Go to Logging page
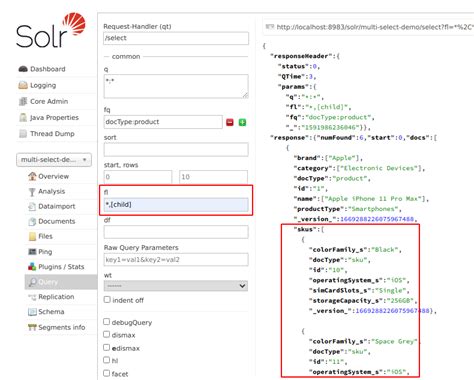This screenshot has width=474, height=380. click(43, 85)
